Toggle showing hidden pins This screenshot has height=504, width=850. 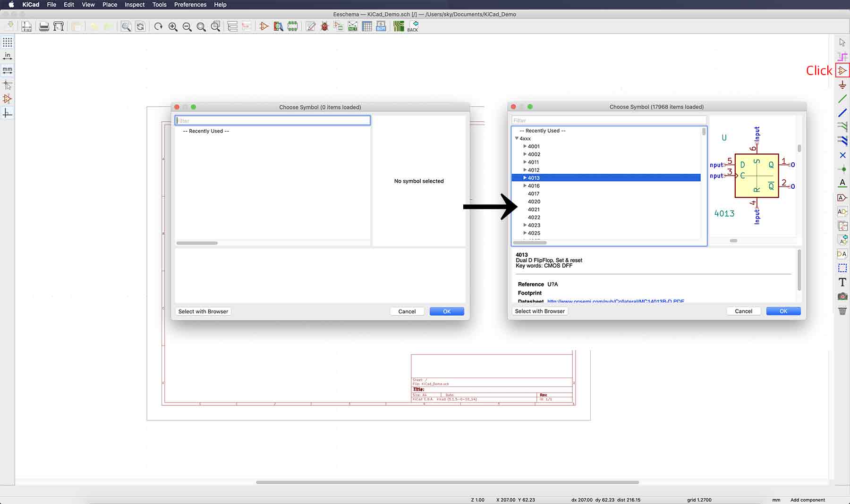[x=8, y=99]
